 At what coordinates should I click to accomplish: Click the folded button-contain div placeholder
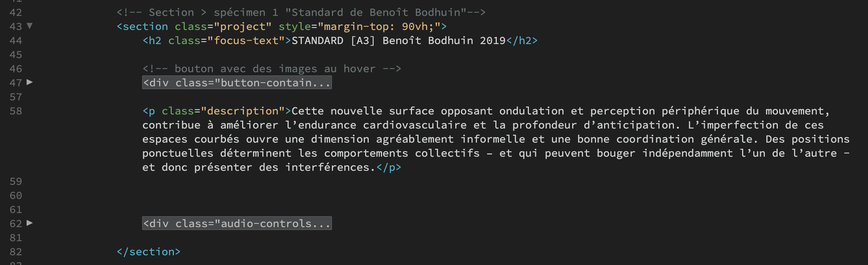(x=237, y=83)
